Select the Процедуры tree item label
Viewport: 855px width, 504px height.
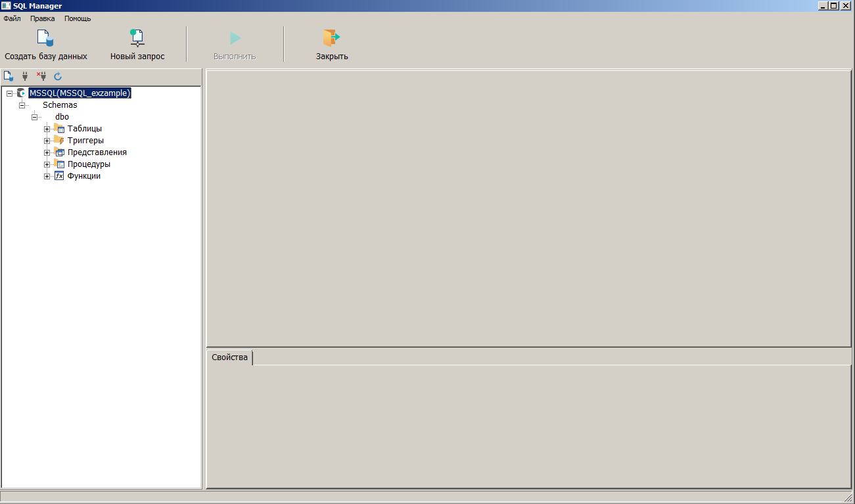click(x=89, y=164)
